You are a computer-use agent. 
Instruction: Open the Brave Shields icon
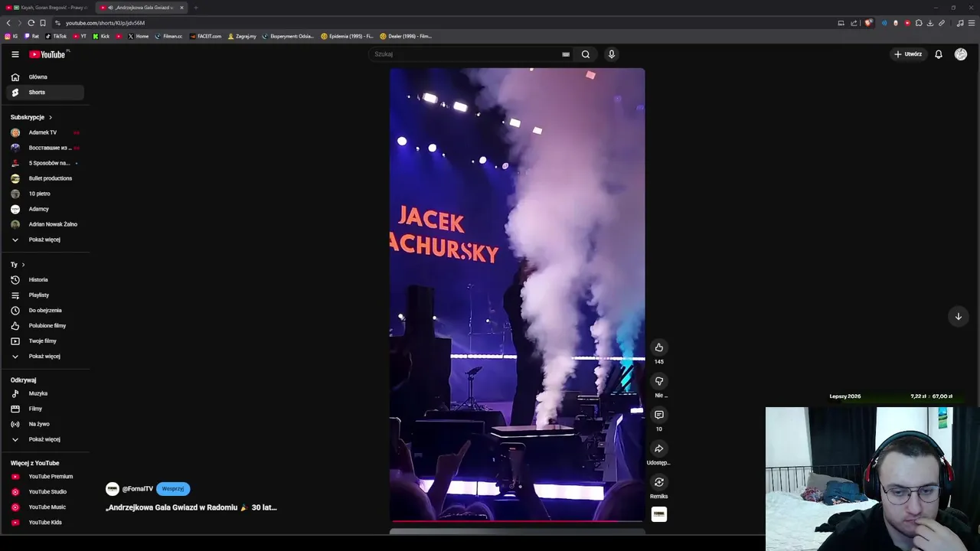click(868, 23)
